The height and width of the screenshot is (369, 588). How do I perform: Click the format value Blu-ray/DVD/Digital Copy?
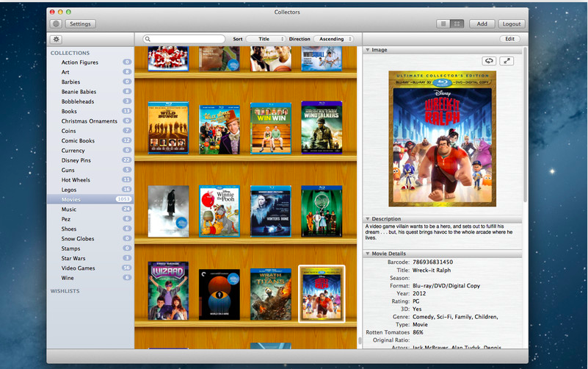coord(446,286)
